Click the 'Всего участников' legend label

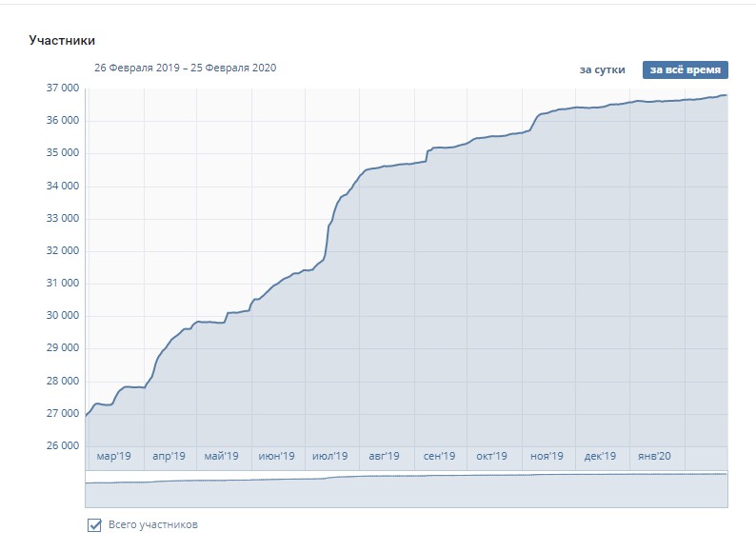(x=153, y=524)
